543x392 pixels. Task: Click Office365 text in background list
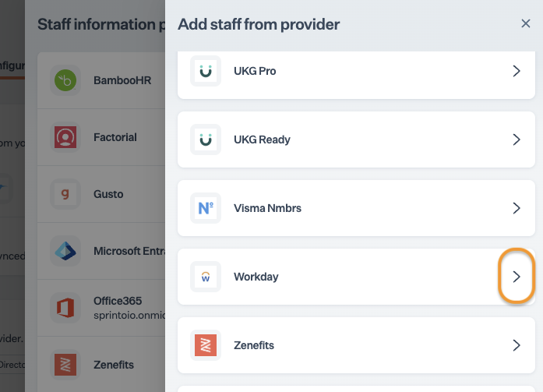118,301
